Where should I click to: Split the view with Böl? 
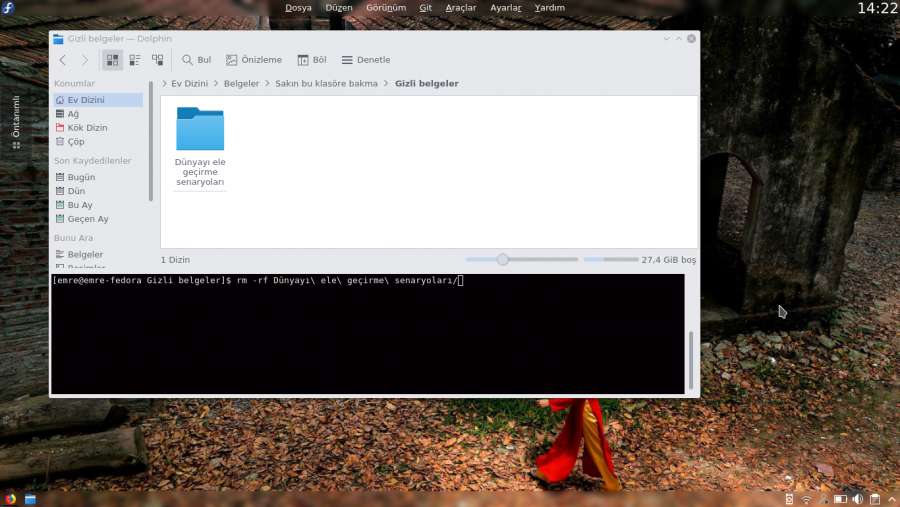312,60
